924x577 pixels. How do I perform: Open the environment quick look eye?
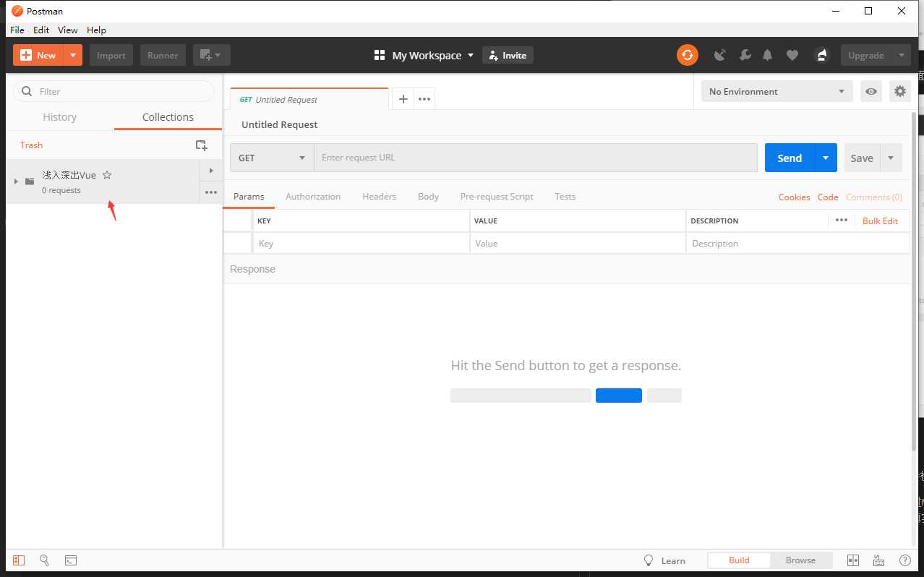click(871, 91)
